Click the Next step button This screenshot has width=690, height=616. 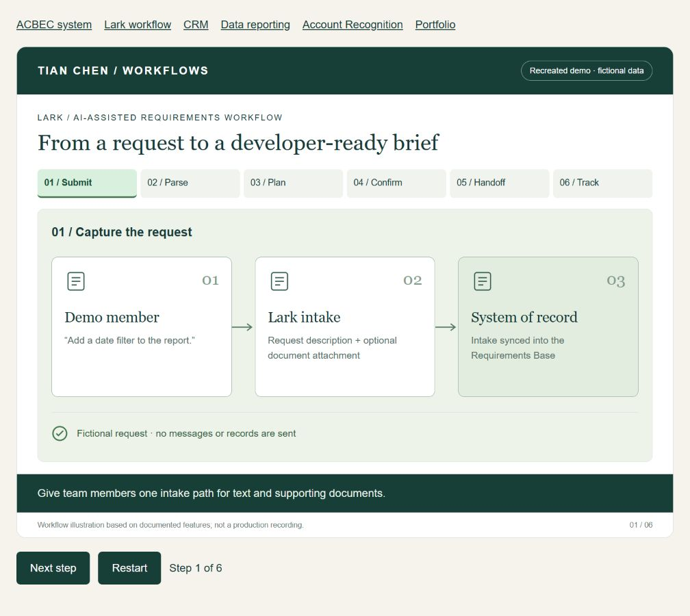tap(53, 568)
